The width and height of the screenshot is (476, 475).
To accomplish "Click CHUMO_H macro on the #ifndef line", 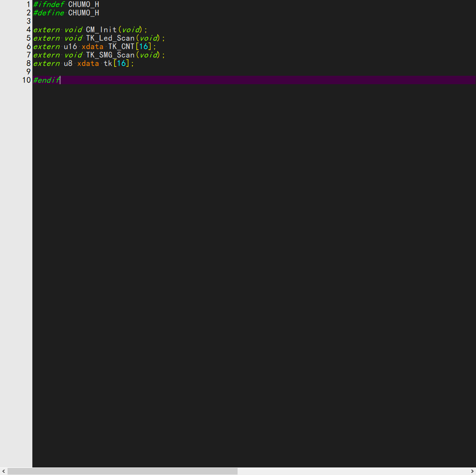I will 83,4.
